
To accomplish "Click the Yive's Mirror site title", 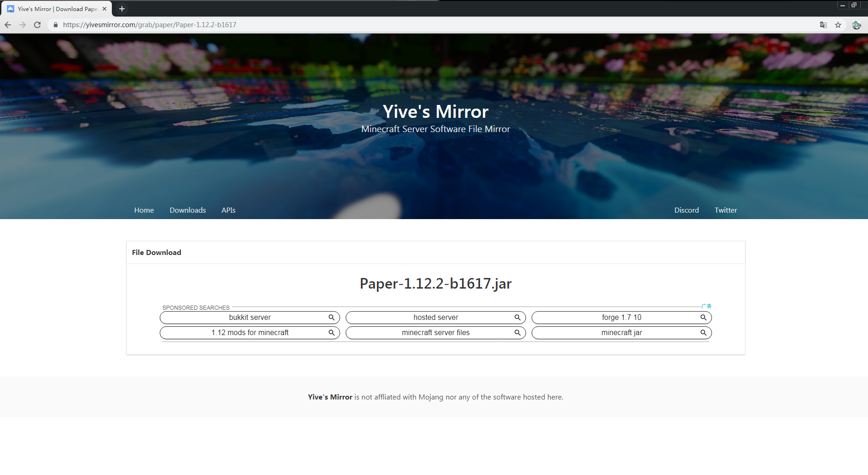I will [435, 112].
